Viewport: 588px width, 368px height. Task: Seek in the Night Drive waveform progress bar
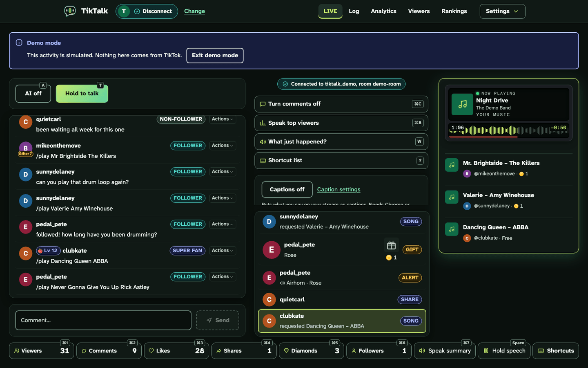tap(508, 131)
